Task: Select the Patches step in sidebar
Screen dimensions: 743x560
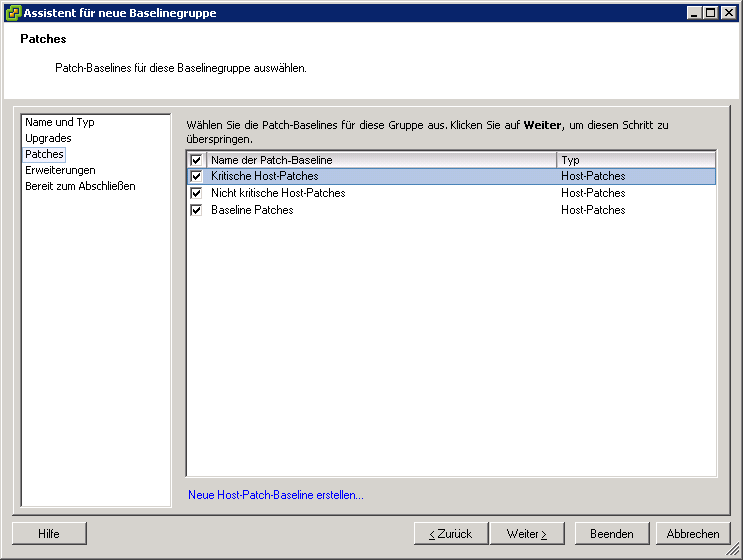Action: [44, 154]
